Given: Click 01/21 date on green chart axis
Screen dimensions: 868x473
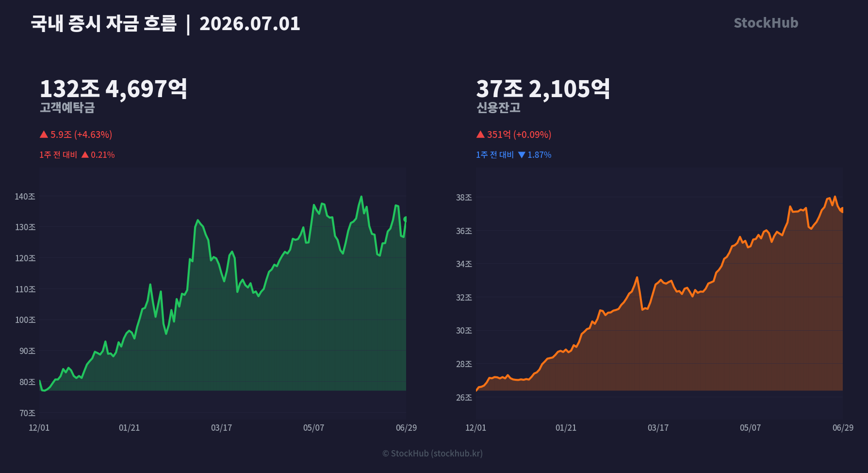Looking at the screenshot, I should coord(130,428).
